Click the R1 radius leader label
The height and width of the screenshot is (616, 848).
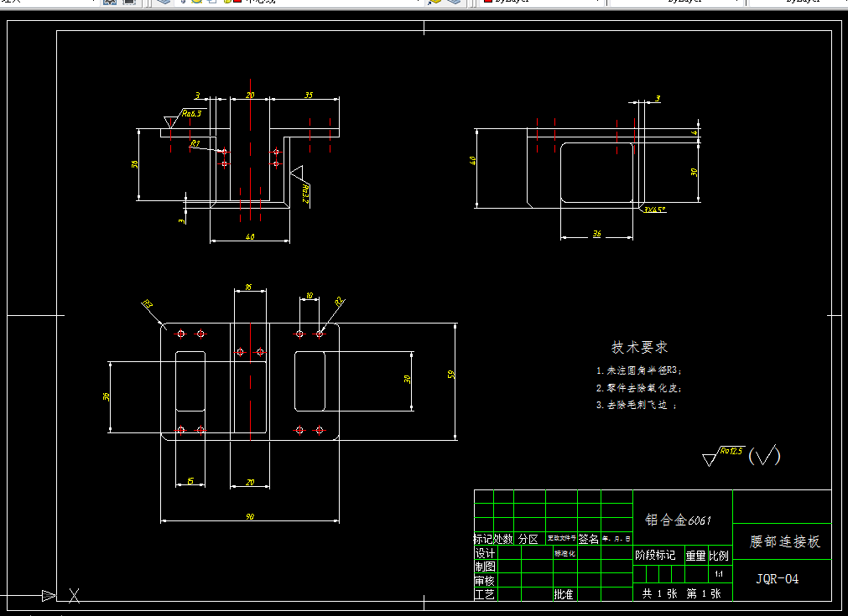tap(195, 144)
